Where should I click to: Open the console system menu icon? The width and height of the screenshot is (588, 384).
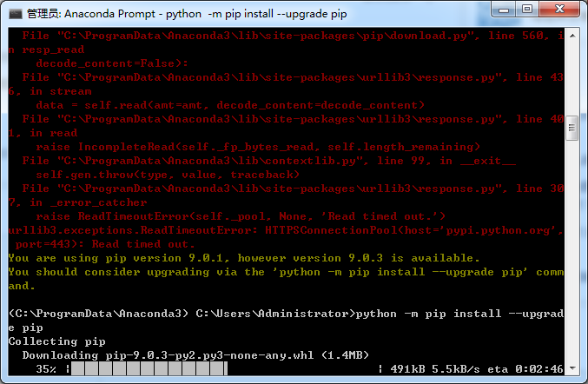(16, 14)
